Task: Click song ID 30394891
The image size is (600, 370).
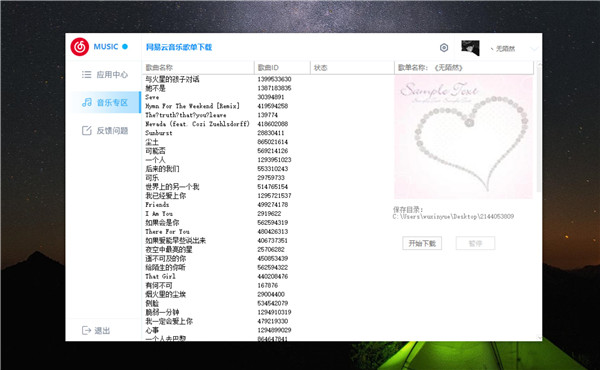Action: pyautogui.click(x=271, y=97)
